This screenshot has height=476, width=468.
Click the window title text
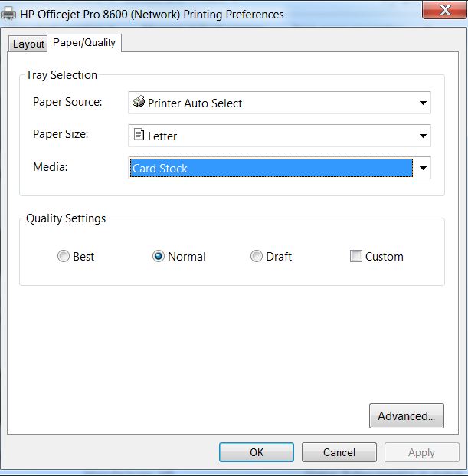point(152,15)
